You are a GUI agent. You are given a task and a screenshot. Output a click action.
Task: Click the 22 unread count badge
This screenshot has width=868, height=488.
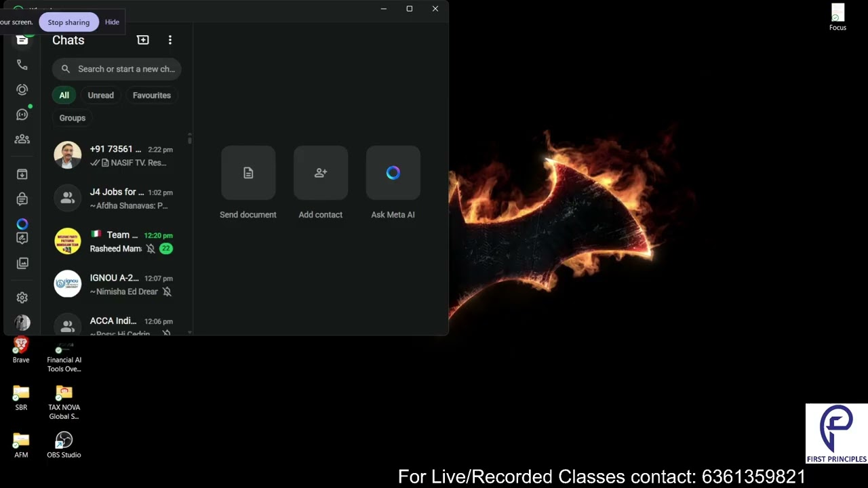(166, 249)
